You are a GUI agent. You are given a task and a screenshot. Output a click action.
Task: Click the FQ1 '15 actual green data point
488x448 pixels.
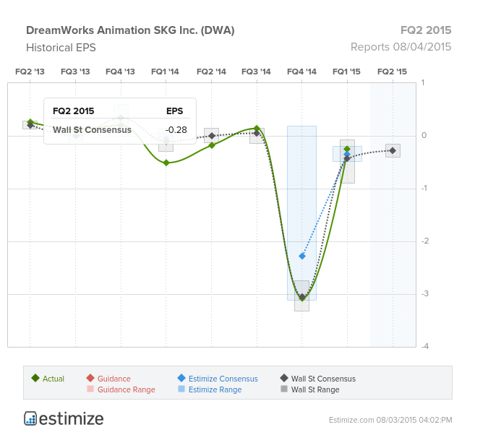(347, 149)
